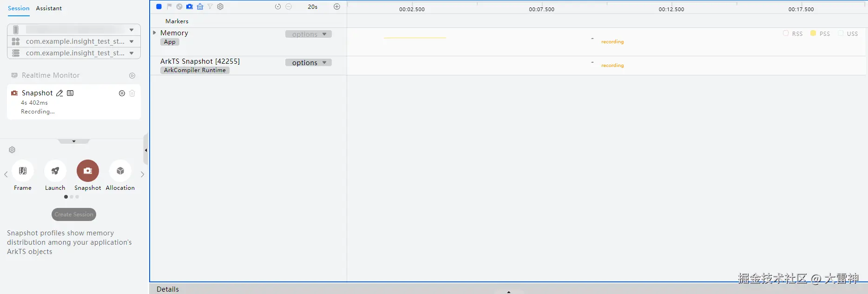Open template settings gear above the profile templates
The image size is (868, 294).
[x=12, y=150]
